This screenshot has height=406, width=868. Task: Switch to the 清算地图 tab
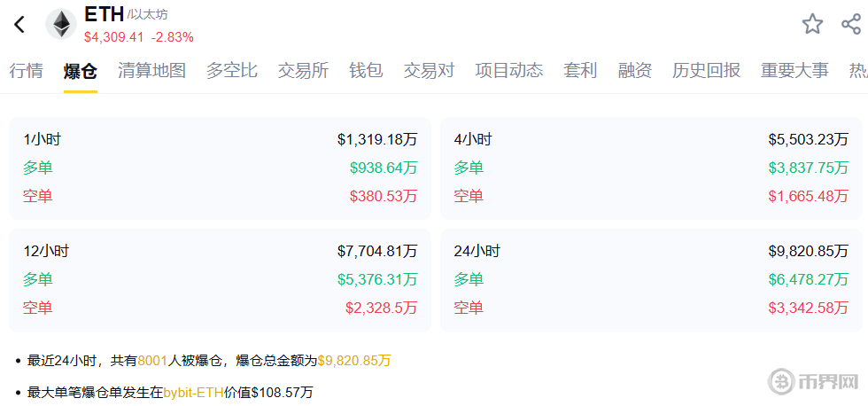151,71
